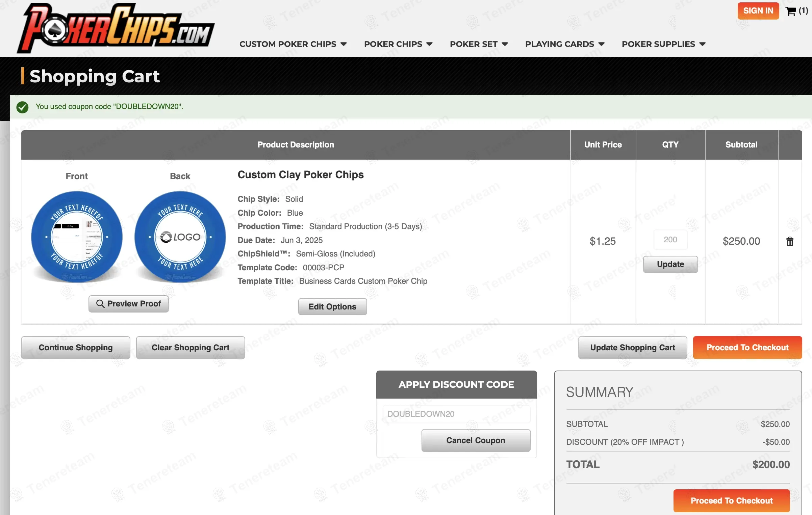Click Clear Shopping Cart
Viewport: 812px width, 515px height.
[191, 348]
